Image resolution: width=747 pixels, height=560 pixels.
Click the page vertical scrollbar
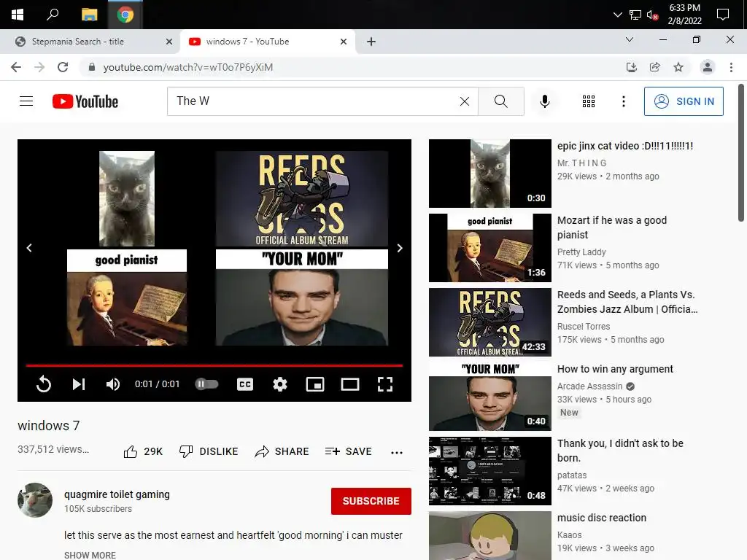coord(741,152)
